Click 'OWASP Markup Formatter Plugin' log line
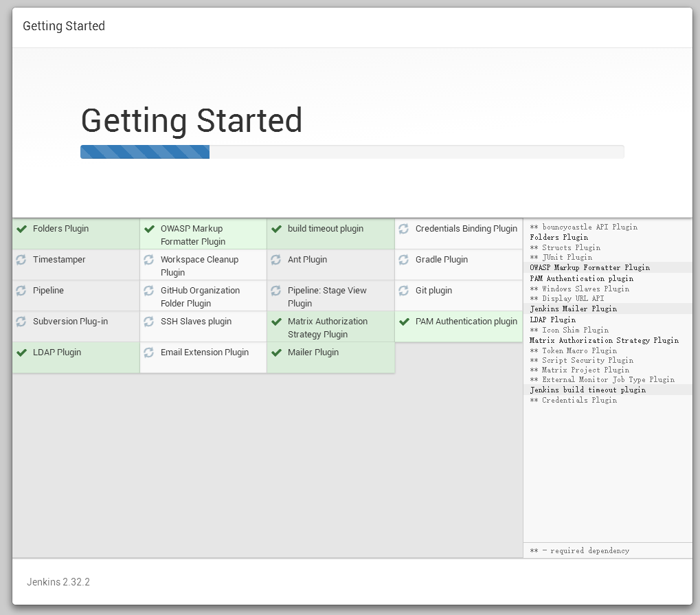The width and height of the screenshot is (700, 615). [x=589, y=267]
